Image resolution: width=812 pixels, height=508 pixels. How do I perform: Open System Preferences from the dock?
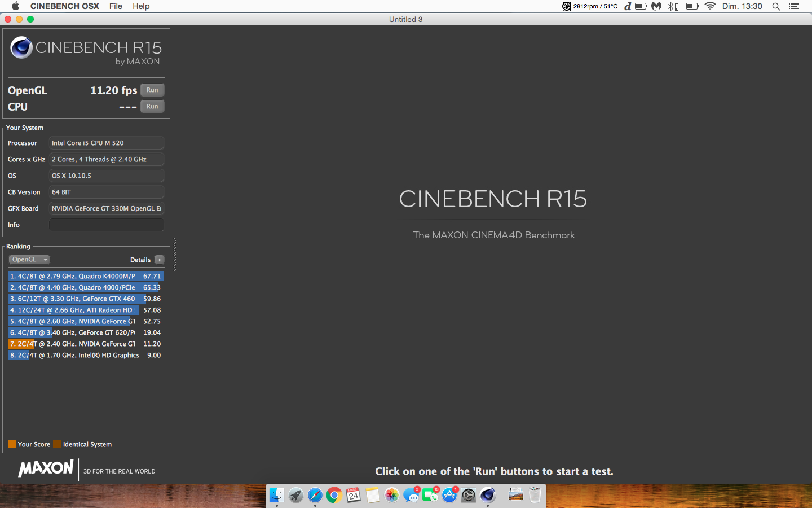point(469,496)
